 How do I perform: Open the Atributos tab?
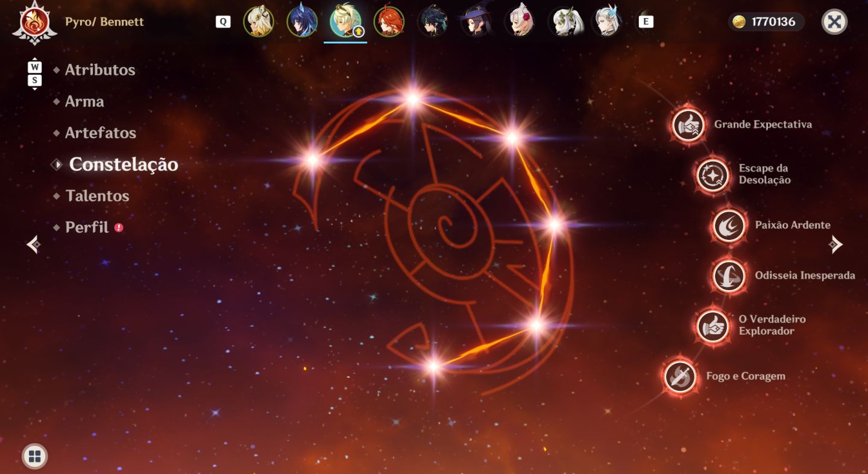click(x=100, y=70)
